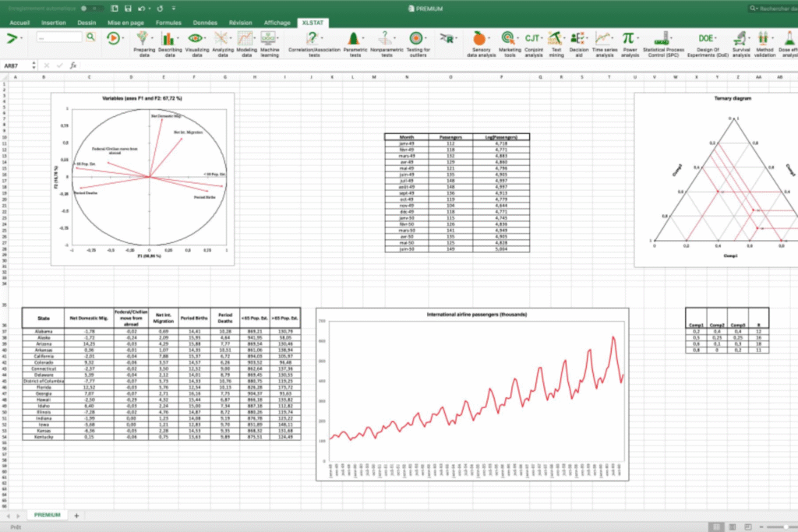Select the International airline passengers chart
The height and width of the screenshot is (532, 798).
472,394
